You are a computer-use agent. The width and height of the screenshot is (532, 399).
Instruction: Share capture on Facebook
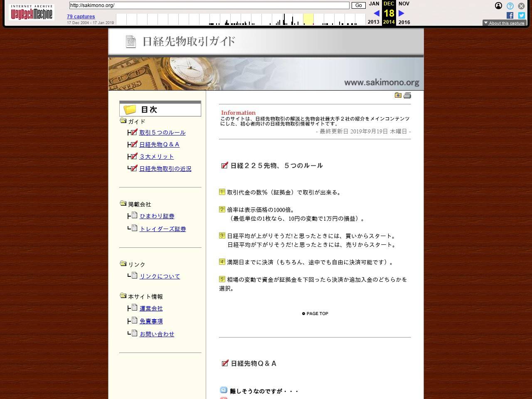[x=510, y=15]
